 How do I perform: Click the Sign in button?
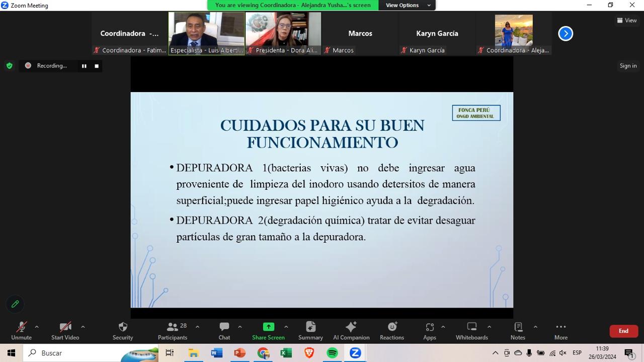pos(628,65)
